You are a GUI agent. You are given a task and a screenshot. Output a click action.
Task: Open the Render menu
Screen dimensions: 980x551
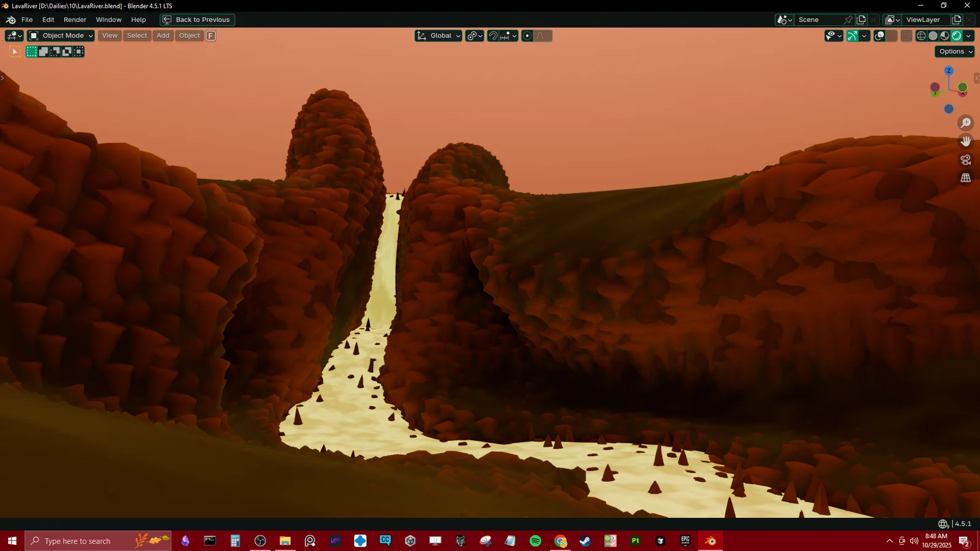tap(75, 20)
